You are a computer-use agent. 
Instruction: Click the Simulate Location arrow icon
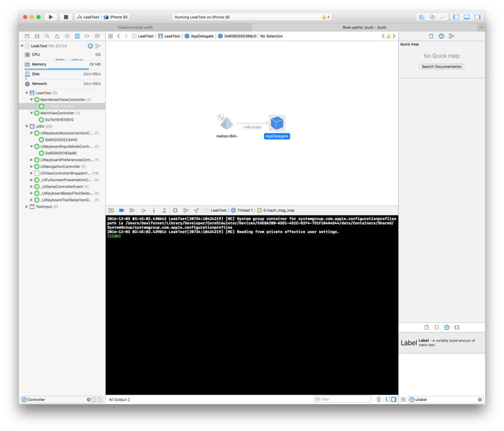click(x=196, y=210)
